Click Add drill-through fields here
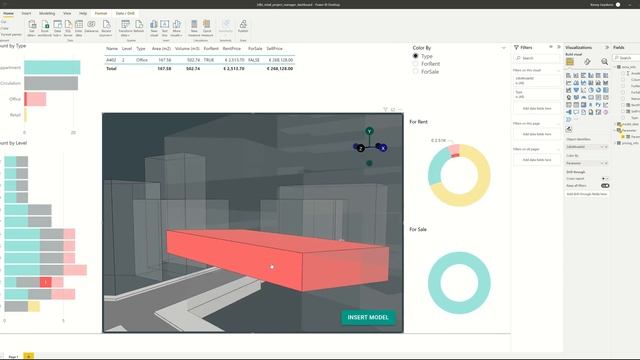This screenshot has height=360, width=640. pos(587,194)
